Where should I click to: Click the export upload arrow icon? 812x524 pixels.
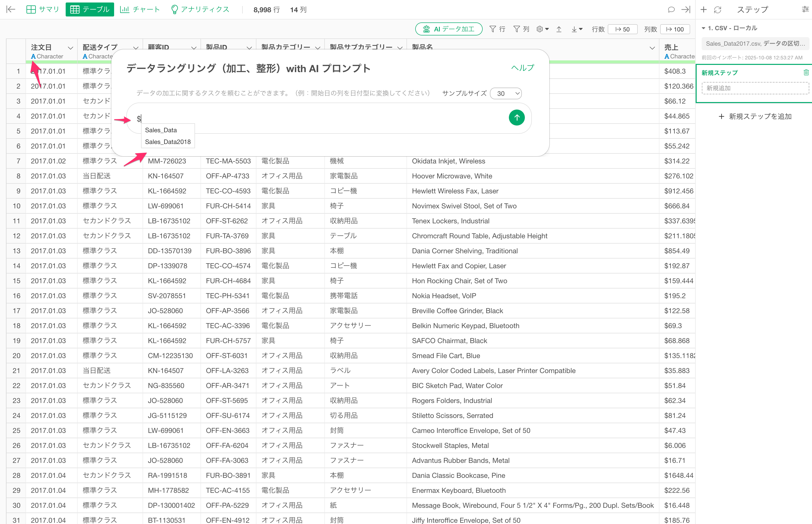[559, 29]
